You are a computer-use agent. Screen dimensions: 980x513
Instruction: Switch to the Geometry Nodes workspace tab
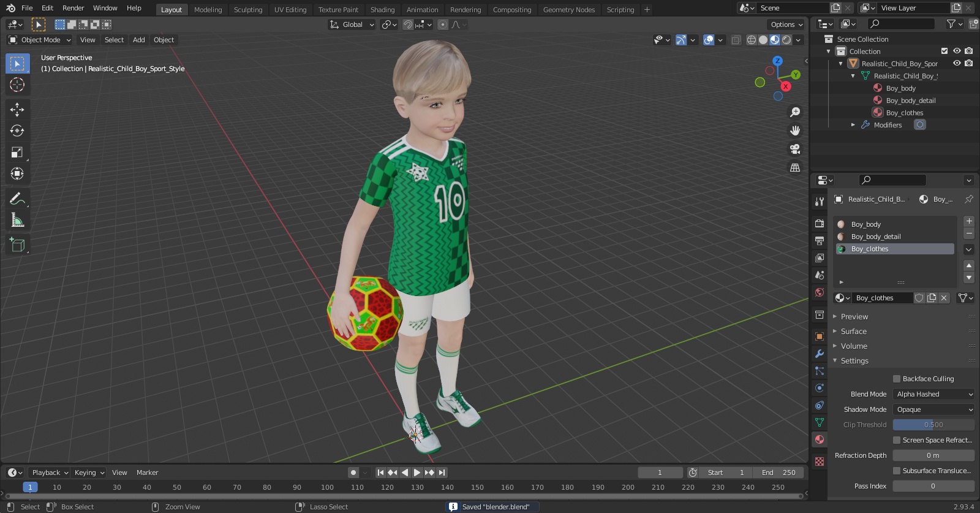pos(569,10)
